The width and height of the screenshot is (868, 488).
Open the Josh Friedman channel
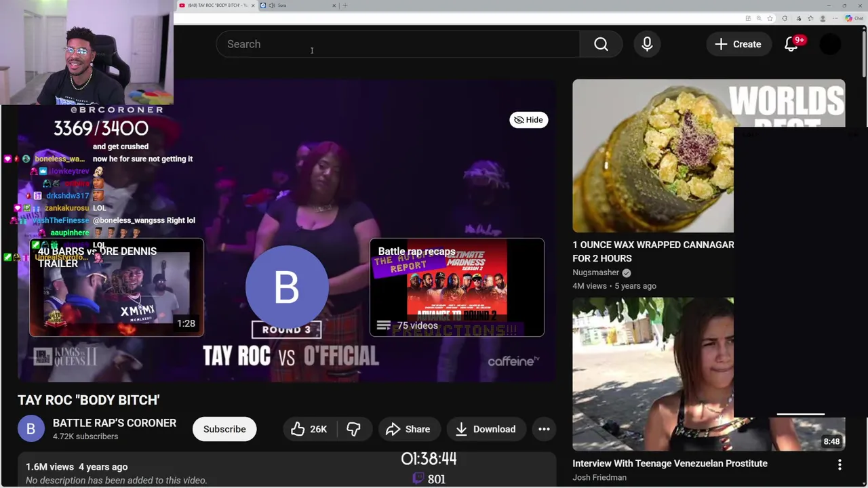tap(599, 477)
